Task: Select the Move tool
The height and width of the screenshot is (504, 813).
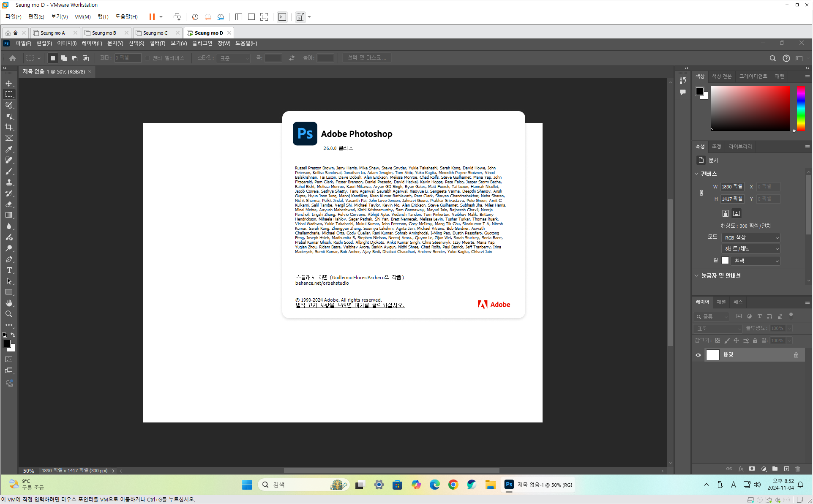Action: pos(9,83)
